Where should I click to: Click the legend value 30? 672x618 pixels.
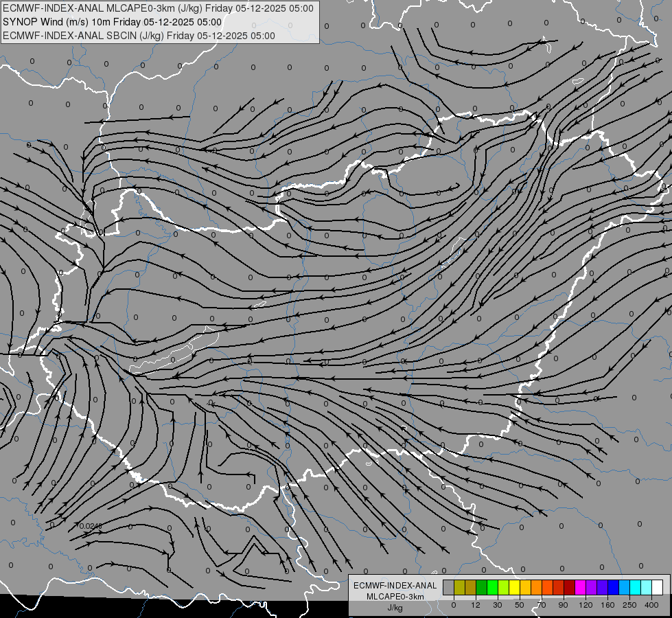point(498,605)
